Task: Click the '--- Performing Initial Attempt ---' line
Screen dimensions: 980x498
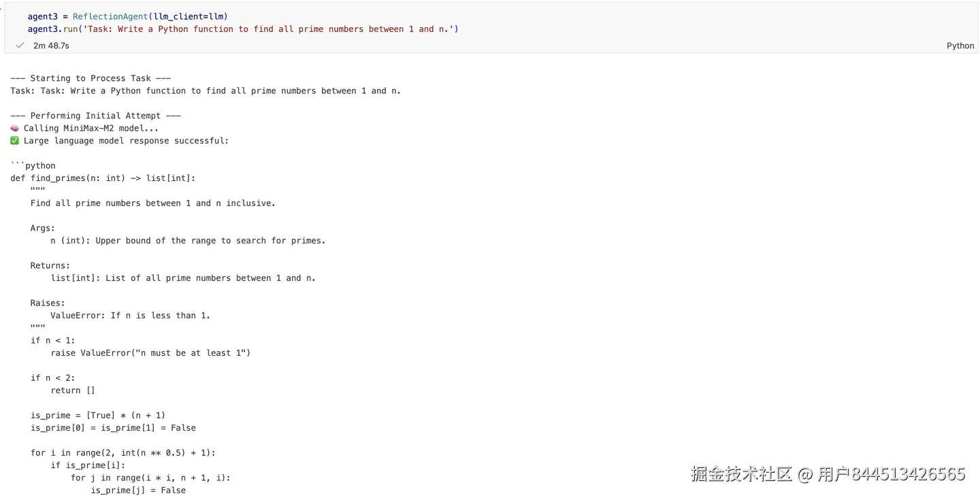Action: point(95,116)
